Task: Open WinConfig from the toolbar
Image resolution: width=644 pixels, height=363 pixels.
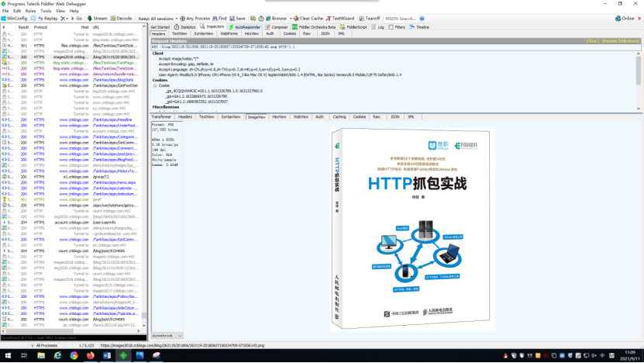Action: (14, 19)
